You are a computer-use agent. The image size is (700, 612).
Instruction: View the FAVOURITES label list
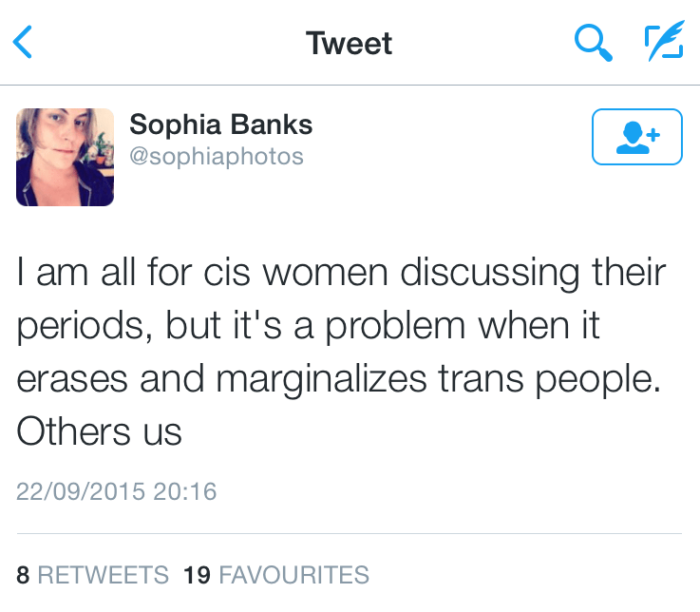[x=293, y=574]
